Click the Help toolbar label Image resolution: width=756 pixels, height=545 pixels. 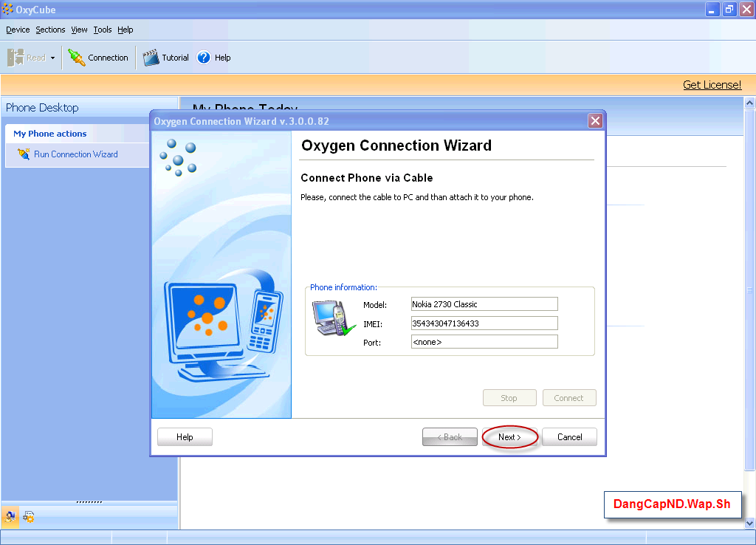(223, 58)
